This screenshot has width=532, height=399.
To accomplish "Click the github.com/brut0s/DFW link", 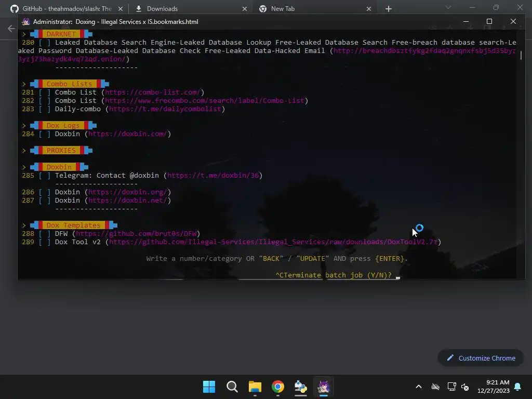I will pyautogui.click(x=136, y=233).
